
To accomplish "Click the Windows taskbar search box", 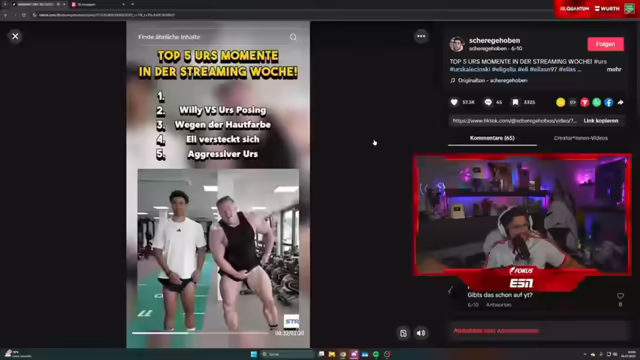I will [287, 354].
